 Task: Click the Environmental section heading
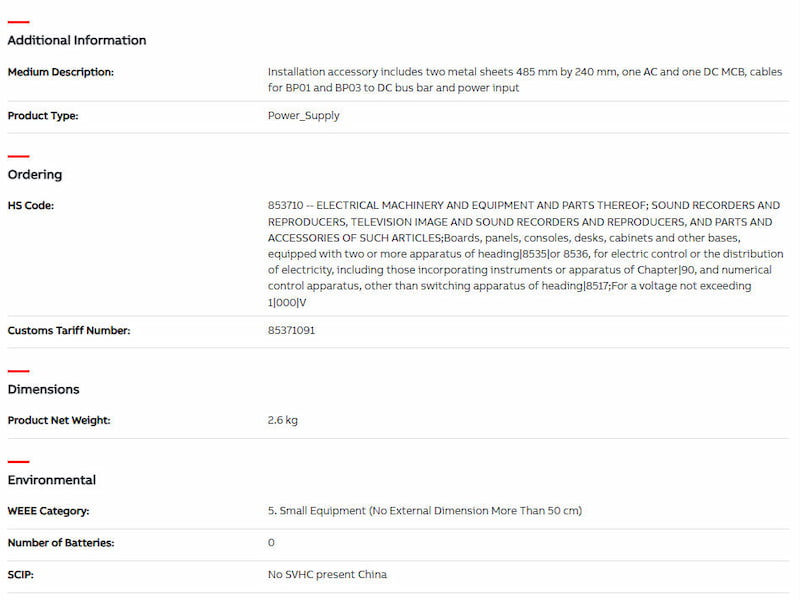(x=52, y=480)
